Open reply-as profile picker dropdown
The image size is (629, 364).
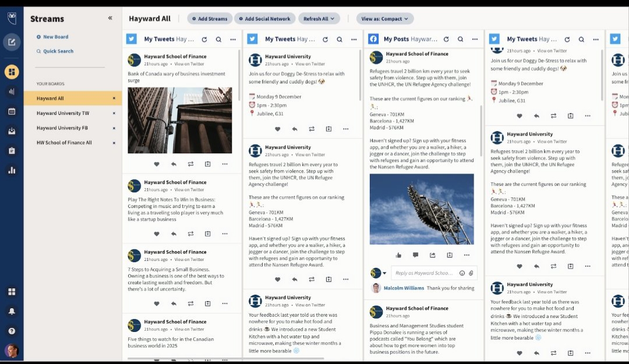tap(384, 273)
